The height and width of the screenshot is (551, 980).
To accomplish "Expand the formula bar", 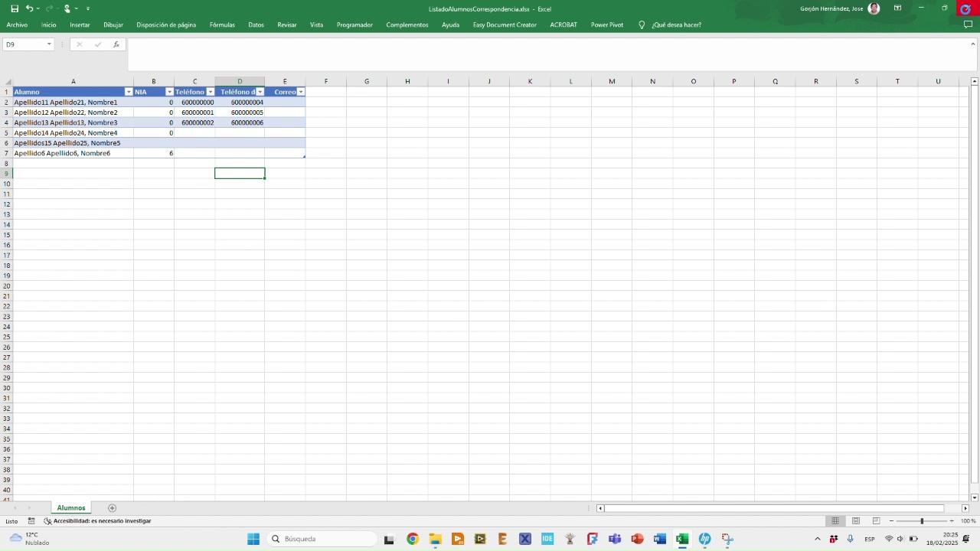I will 972,44.
